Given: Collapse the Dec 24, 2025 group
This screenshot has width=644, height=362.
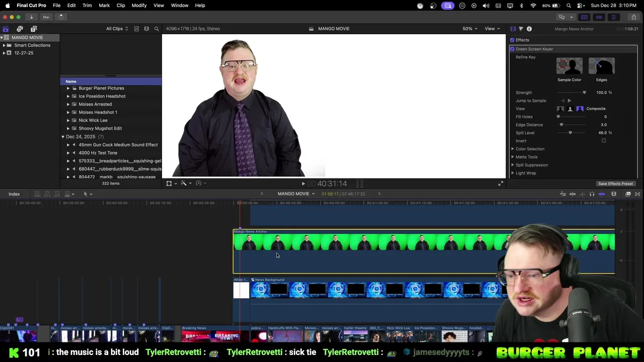Looking at the screenshot, I should (63, 137).
